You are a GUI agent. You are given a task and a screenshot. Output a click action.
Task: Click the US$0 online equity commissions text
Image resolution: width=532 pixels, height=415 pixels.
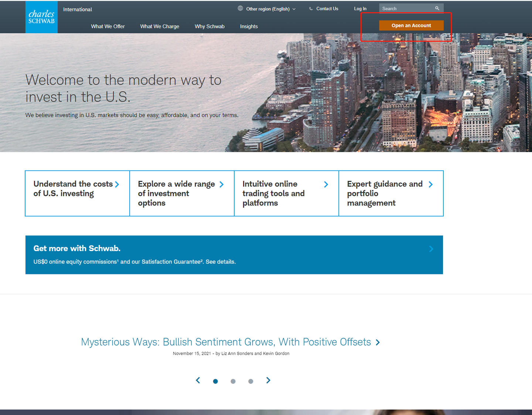pyautogui.click(x=134, y=262)
